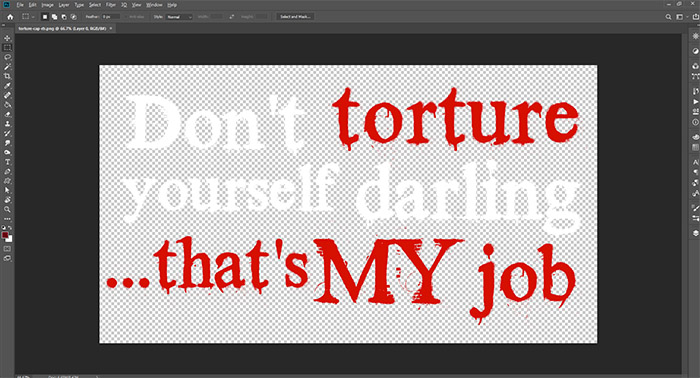Select the Clone Stamp tool
Image resolution: width=700 pixels, height=378 pixels.
7,124
